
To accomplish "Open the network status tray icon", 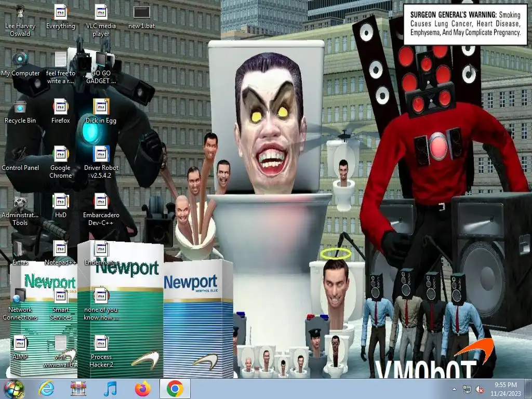I will [x=467, y=390].
